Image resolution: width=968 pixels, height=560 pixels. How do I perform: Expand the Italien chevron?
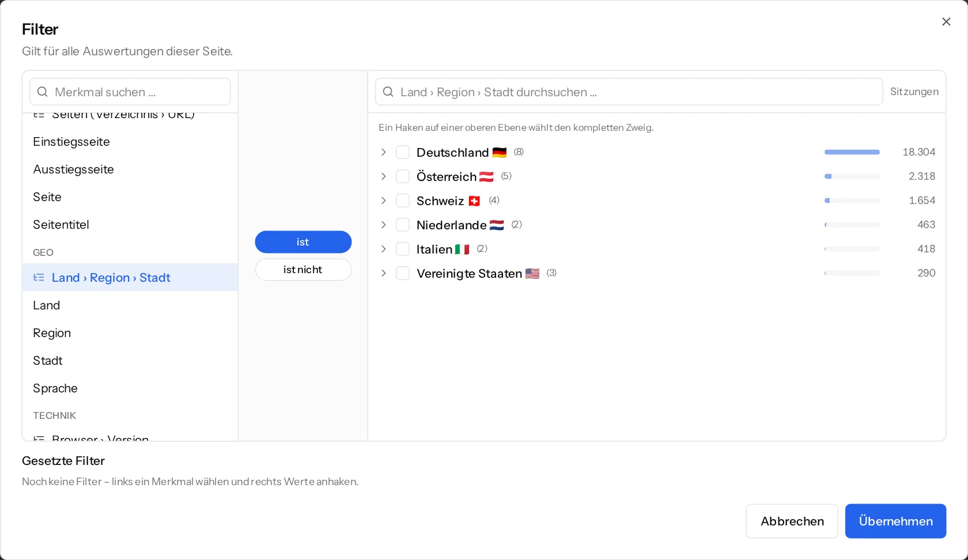tap(383, 249)
